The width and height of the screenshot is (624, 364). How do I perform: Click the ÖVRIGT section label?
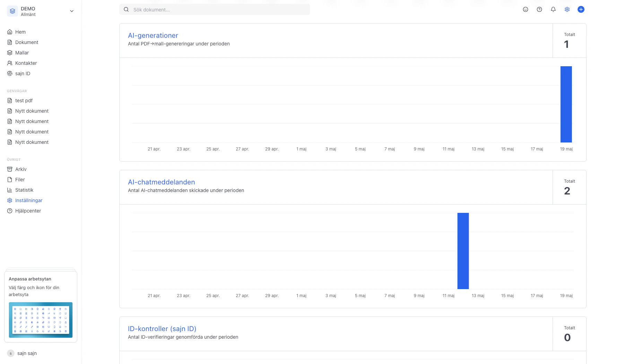(x=14, y=160)
